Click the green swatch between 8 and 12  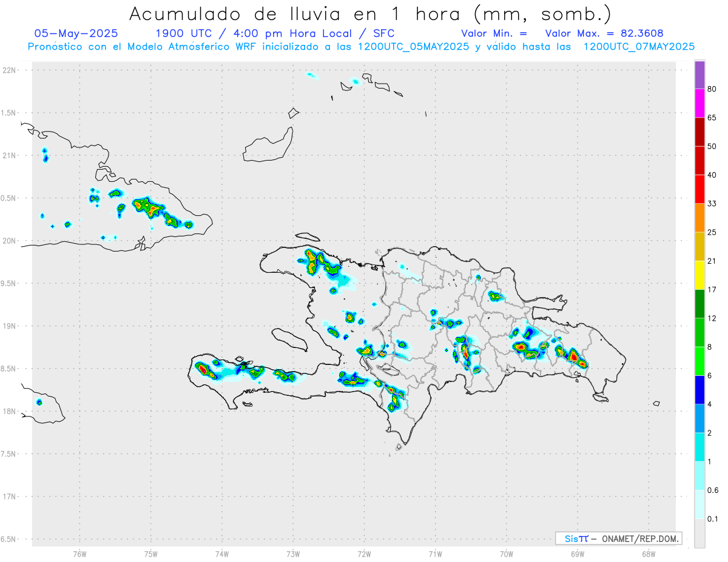pos(699,333)
